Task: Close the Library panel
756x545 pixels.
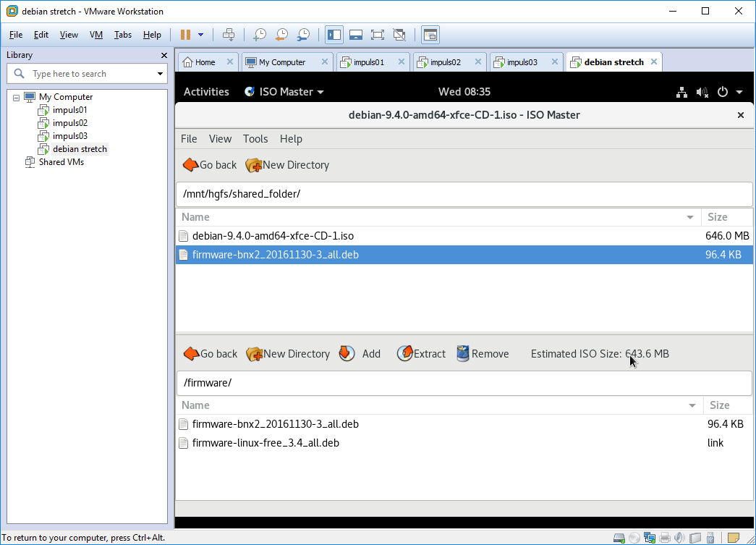Action: pos(164,56)
